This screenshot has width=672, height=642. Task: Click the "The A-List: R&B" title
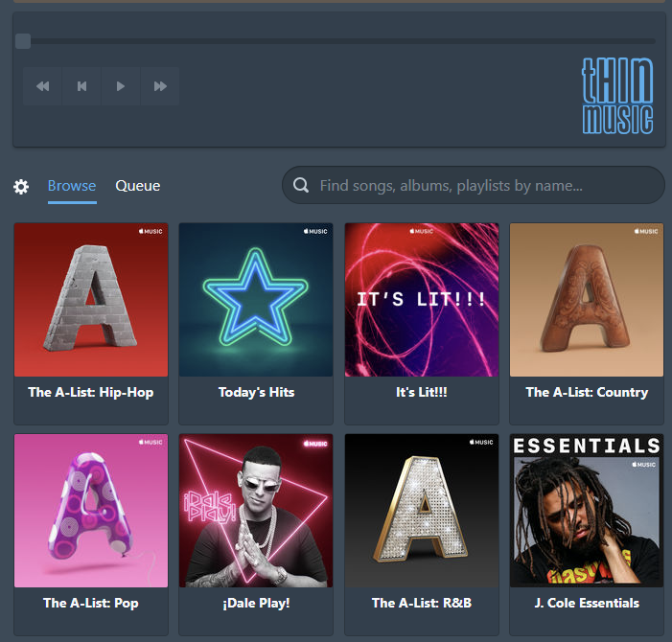tap(422, 603)
